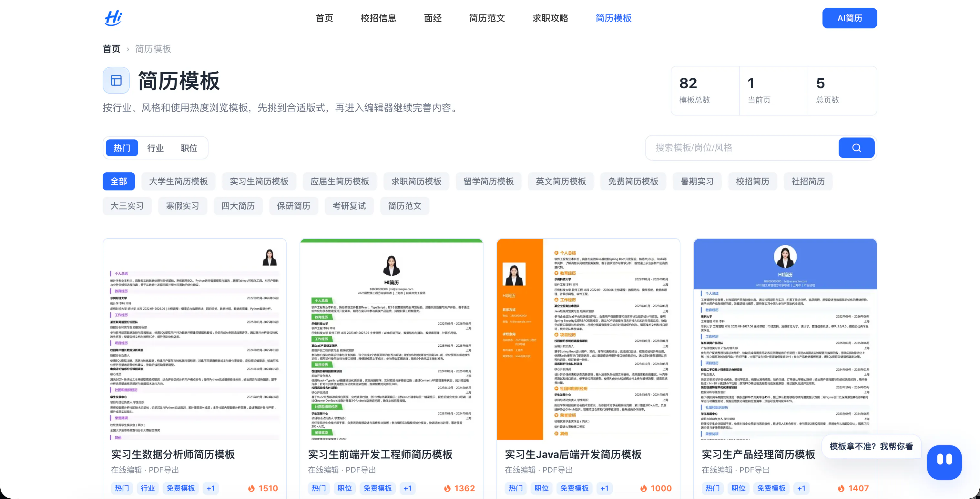This screenshot has width=980, height=499.
Task: Click the 热门 tag on the product manager card
Action: [712, 488]
